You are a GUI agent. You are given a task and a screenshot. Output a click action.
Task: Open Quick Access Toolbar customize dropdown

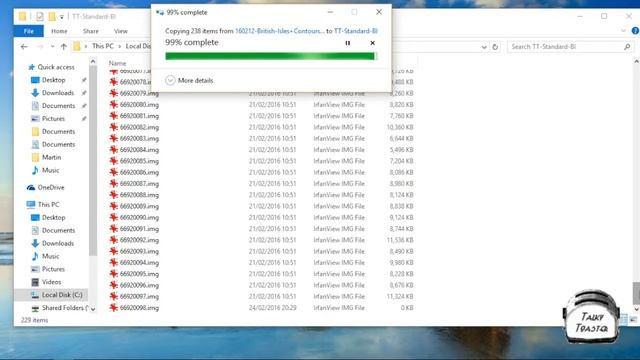pos(62,17)
